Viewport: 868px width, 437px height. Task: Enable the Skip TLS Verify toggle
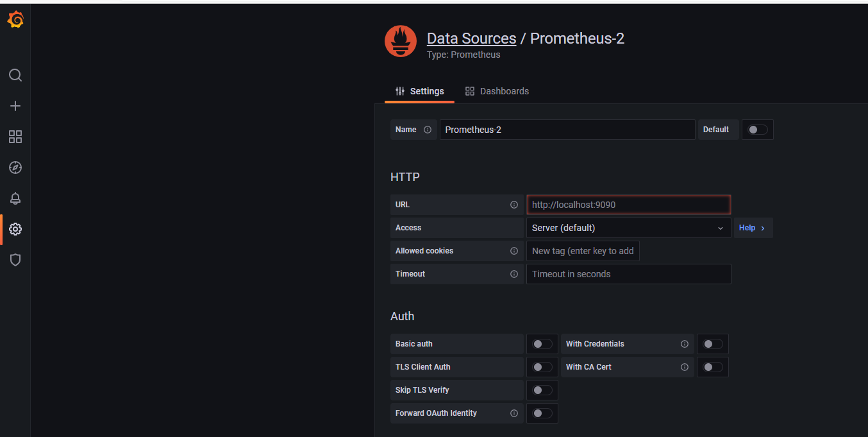(x=542, y=390)
